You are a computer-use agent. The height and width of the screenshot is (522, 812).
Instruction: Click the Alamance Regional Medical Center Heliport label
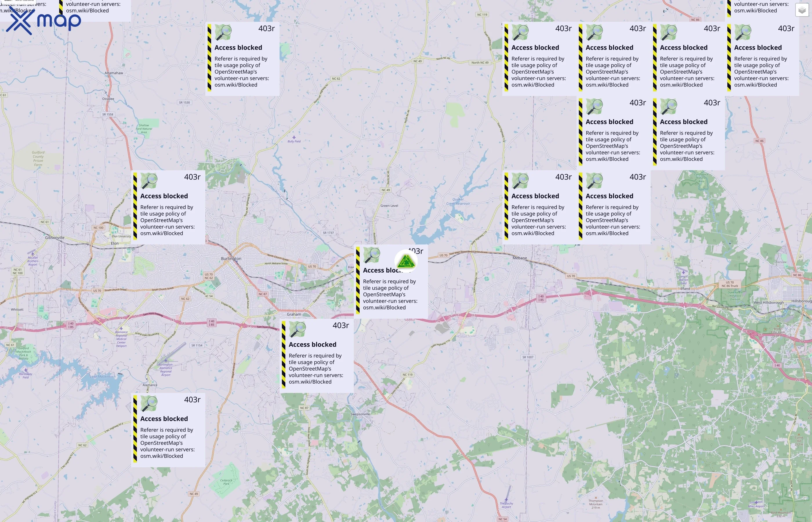(121, 339)
